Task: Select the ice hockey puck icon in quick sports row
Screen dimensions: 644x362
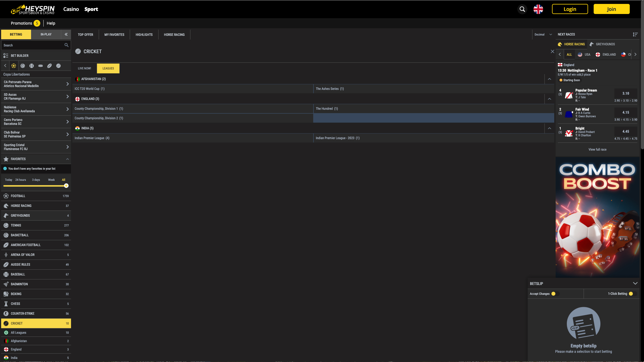Action: click(41, 66)
